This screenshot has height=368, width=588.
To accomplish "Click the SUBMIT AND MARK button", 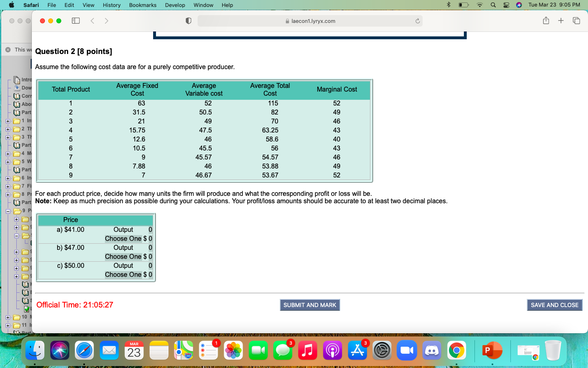I will (x=310, y=305).
